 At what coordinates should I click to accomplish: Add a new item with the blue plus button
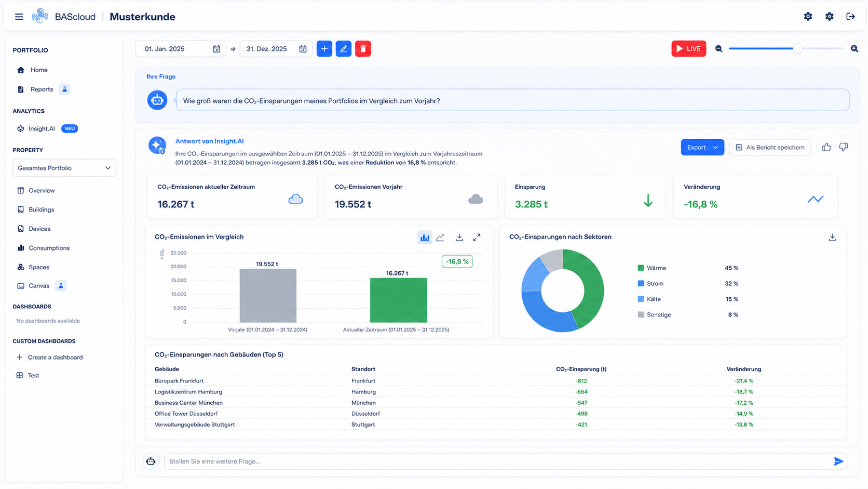[324, 49]
